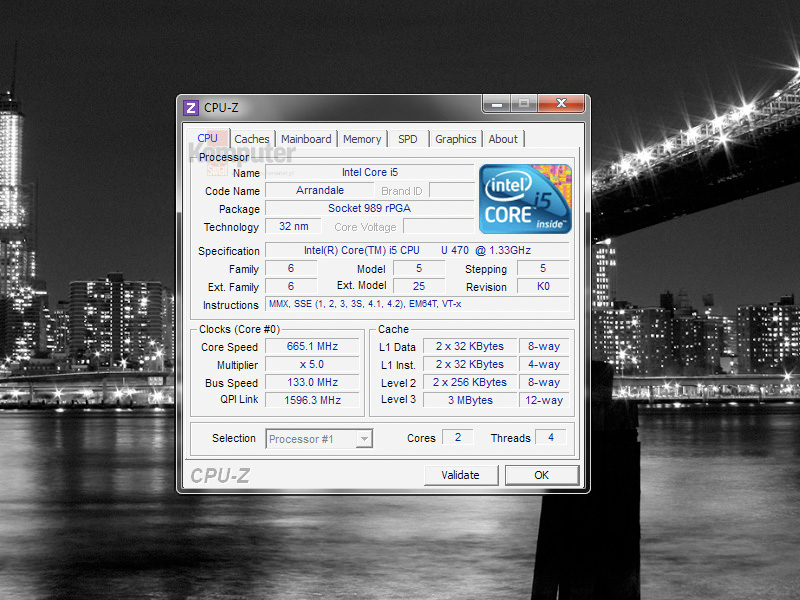Click the Instructions field listing MMX, SSE
Viewport: 800px width, 600px height.
point(417,304)
